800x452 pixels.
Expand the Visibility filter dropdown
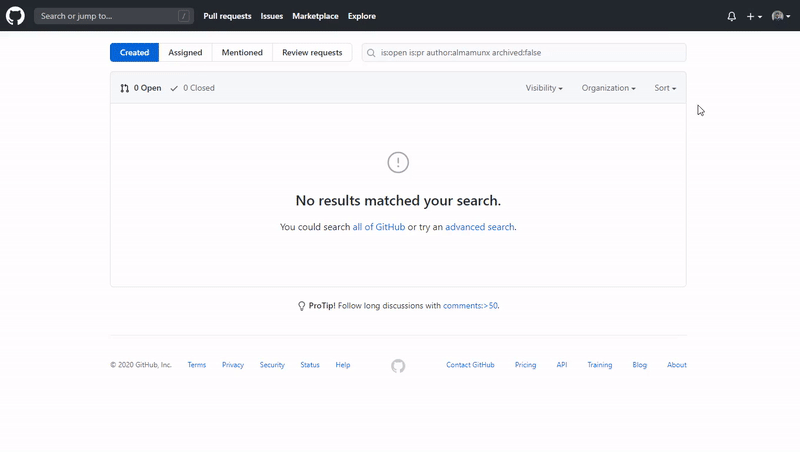tap(544, 88)
